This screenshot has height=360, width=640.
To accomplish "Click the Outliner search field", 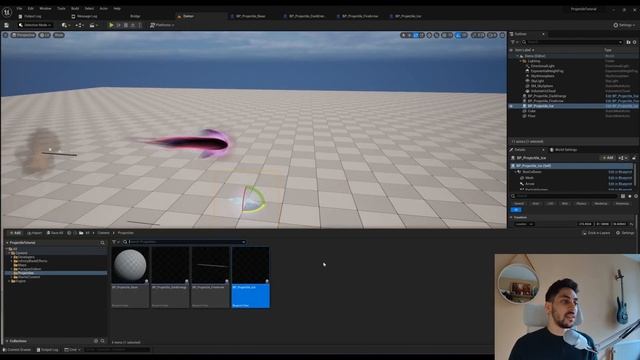I will click(x=573, y=42).
